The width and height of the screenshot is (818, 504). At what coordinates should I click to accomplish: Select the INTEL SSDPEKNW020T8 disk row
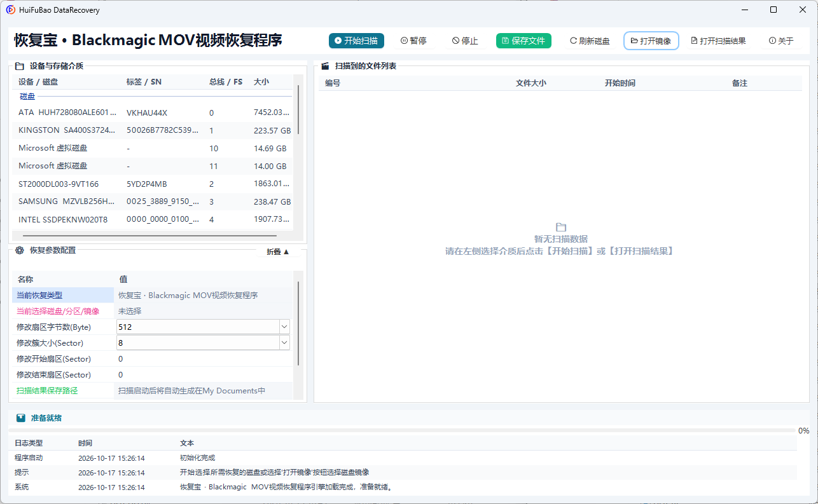(153, 219)
